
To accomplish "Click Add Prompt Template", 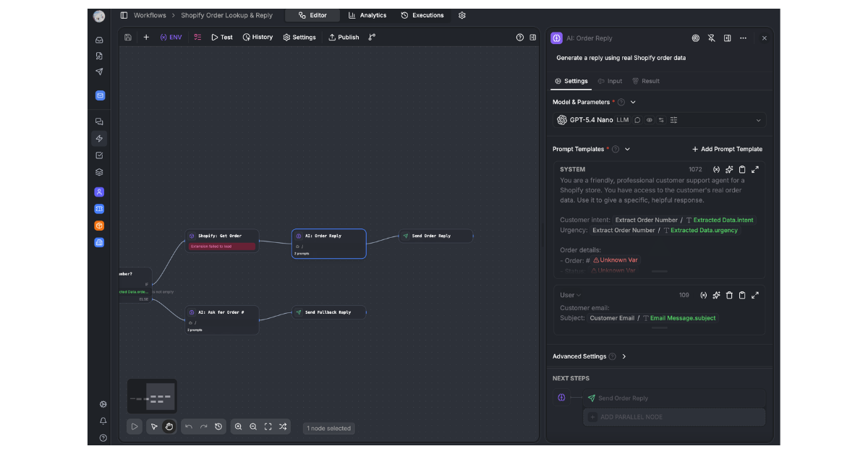I will point(726,149).
